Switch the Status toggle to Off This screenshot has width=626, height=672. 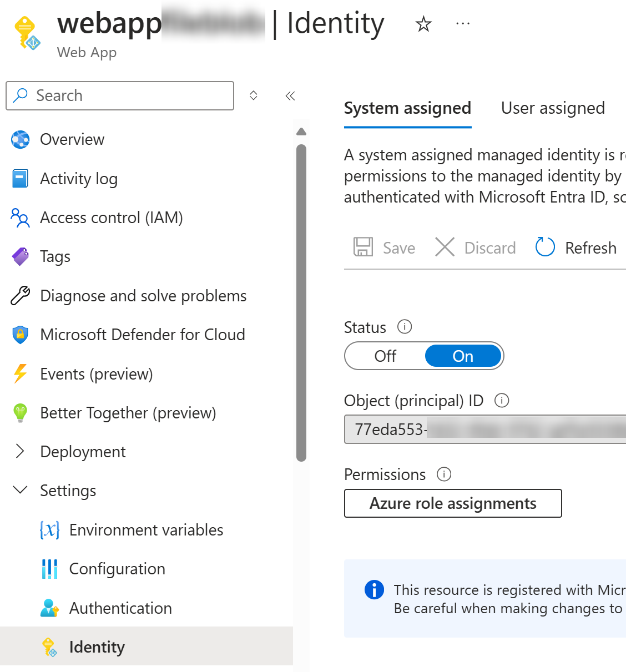[385, 356]
